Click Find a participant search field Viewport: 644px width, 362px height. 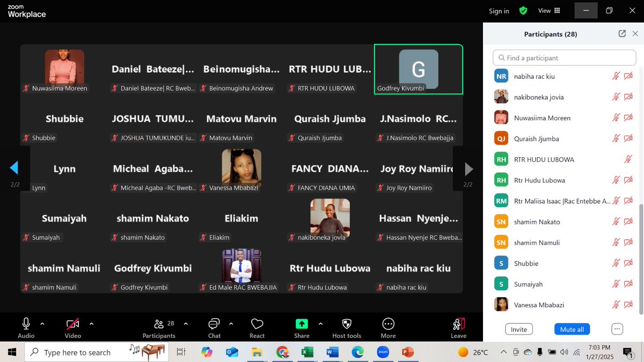565,58
